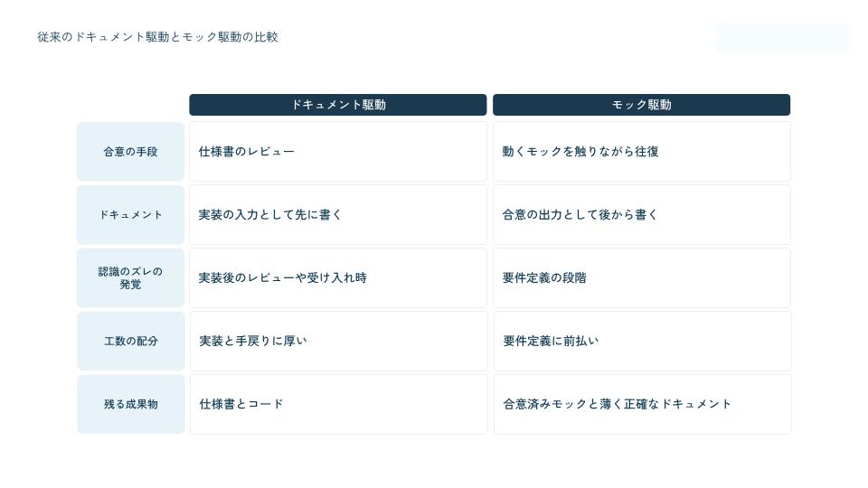Select the 動くモックを触りながら往復 cell

point(642,152)
